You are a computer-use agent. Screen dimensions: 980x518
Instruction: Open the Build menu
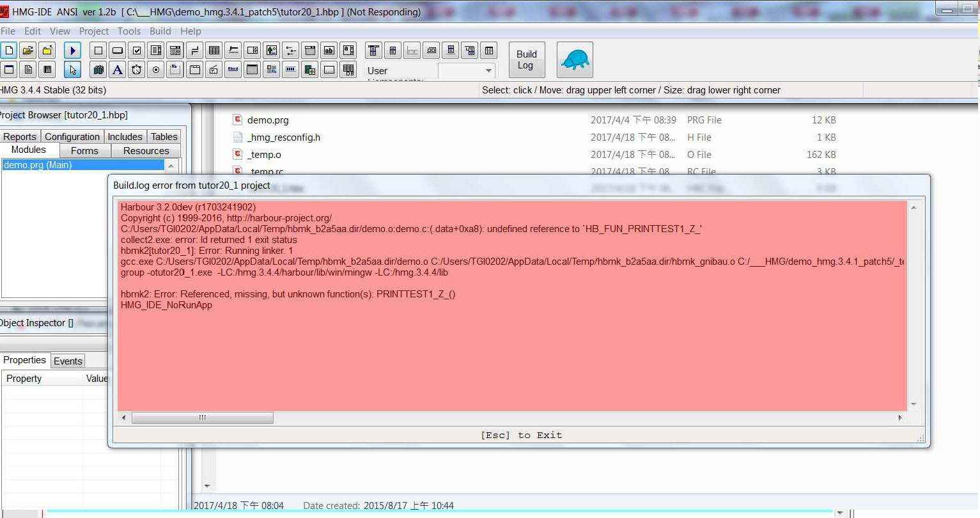160,31
